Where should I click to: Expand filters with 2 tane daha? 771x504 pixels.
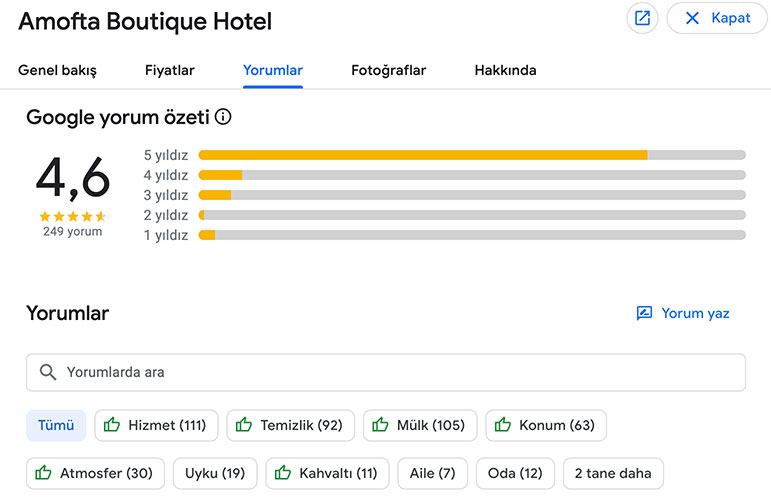[x=612, y=473]
